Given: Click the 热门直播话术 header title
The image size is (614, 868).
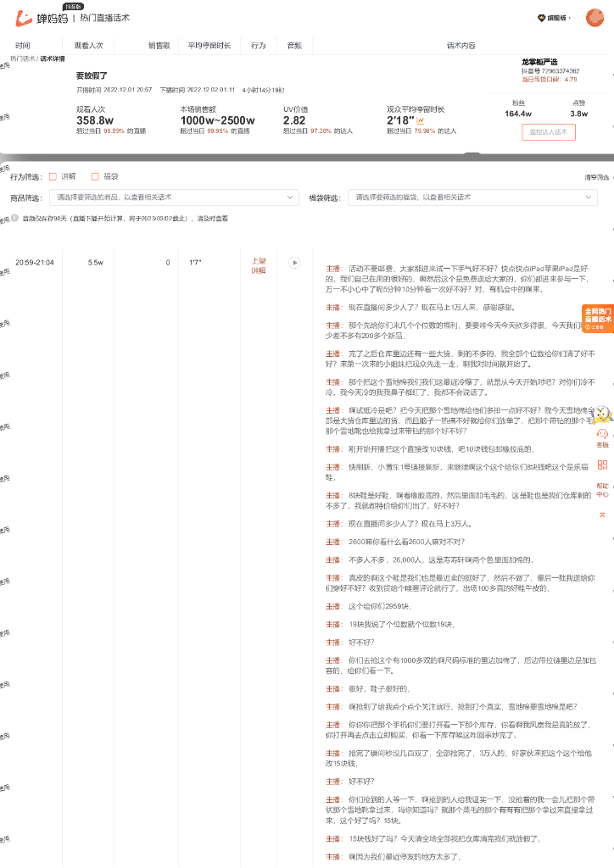Looking at the screenshot, I should [x=104, y=18].
